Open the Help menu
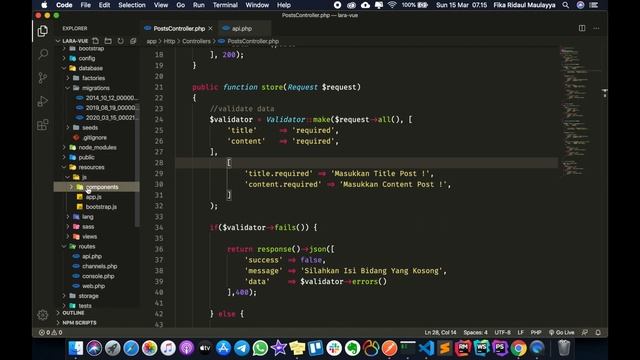Screen dimensions: 640x360 (x=284, y=5)
